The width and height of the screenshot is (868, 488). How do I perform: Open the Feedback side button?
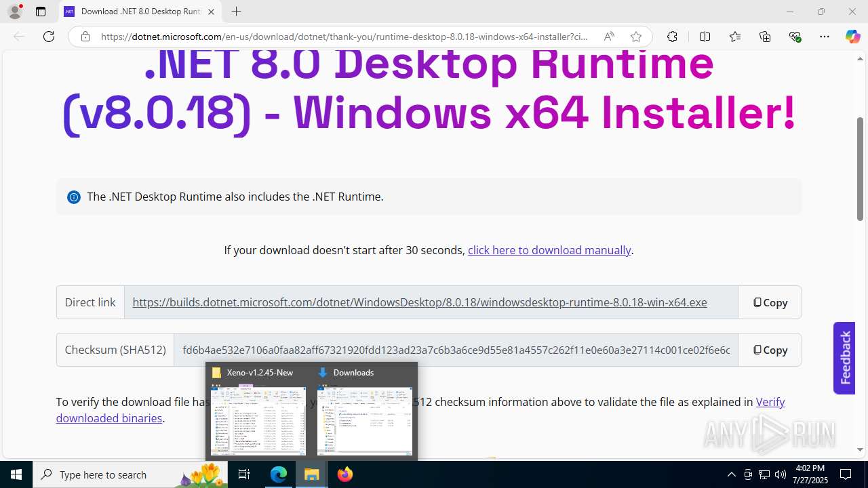[844, 358]
